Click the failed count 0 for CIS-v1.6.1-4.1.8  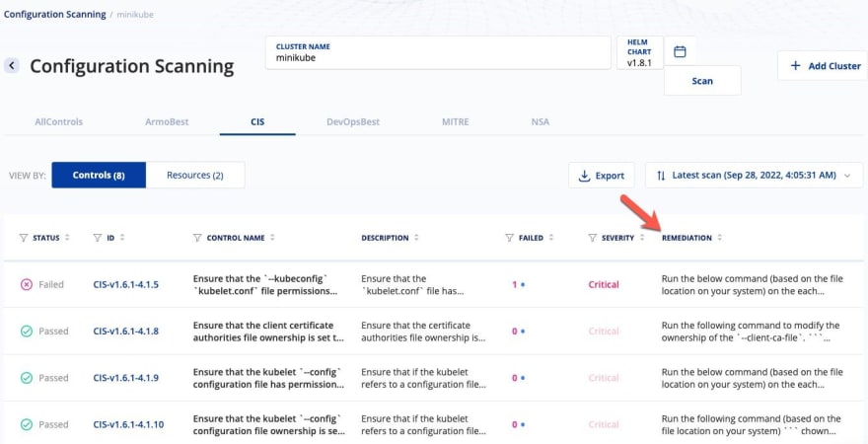514,332
